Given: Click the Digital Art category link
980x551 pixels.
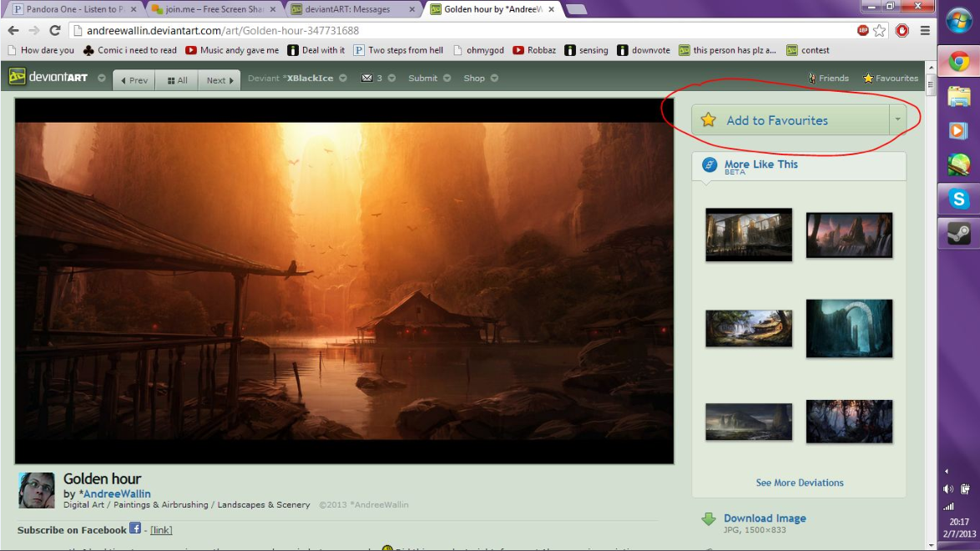Looking at the screenshot, I should coord(83,505).
